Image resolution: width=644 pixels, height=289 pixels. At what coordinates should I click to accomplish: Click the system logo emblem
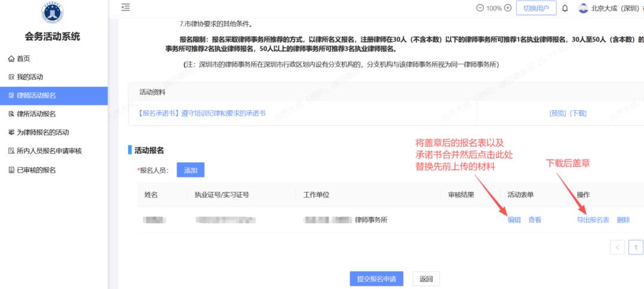tap(53, 13)
